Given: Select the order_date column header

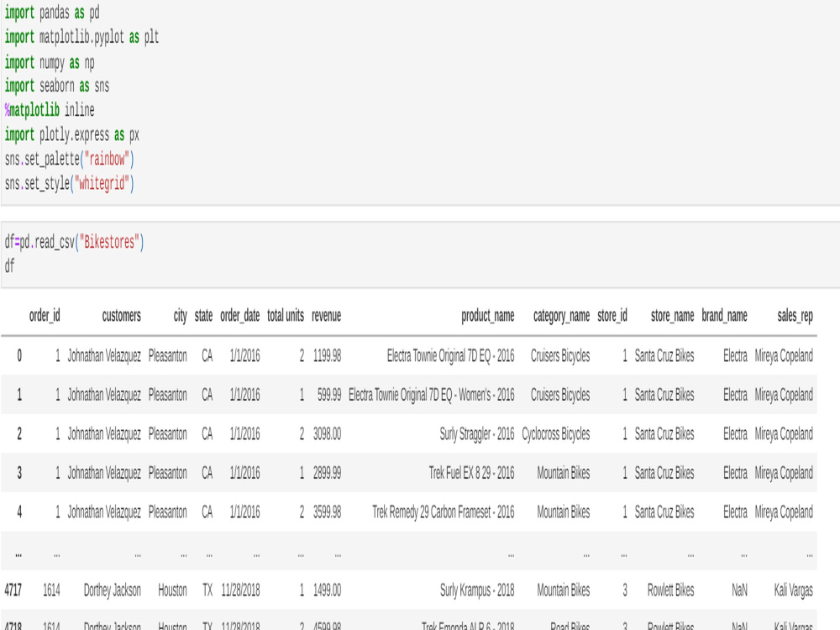Looking at the screenshot, I should tap(240, 316).
